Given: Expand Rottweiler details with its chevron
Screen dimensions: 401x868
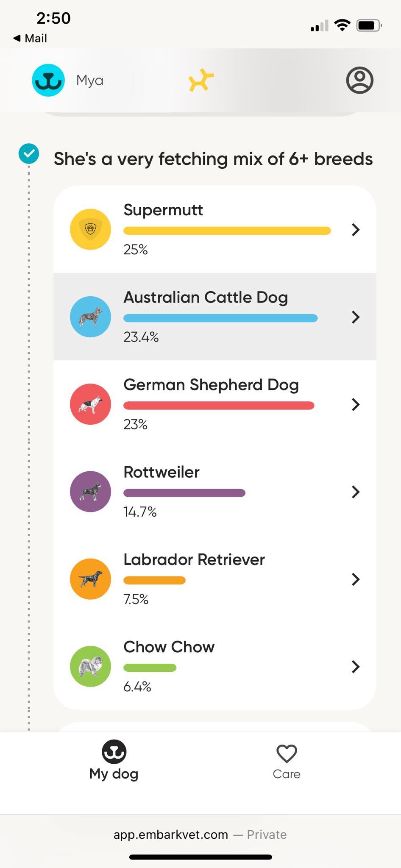Looking at the screenshot, I should pyautogui.click(x=356, y=492).
